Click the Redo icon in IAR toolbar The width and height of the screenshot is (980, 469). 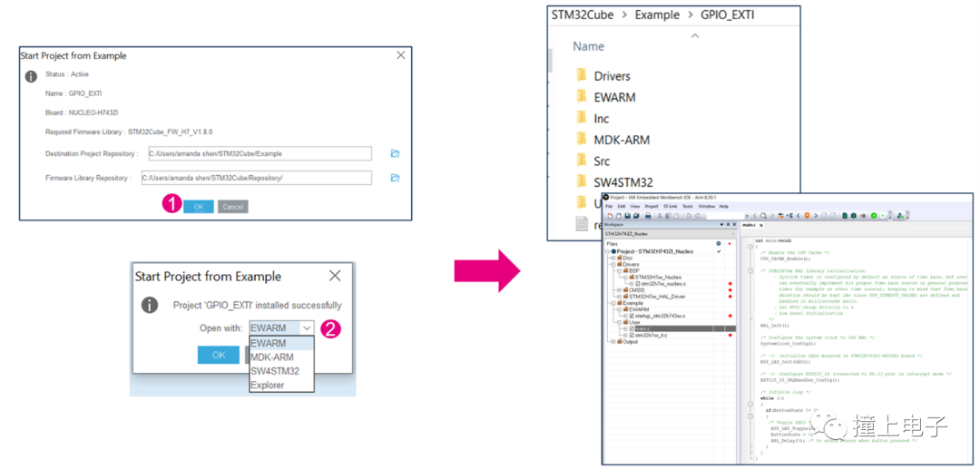[x=698, y=216]
